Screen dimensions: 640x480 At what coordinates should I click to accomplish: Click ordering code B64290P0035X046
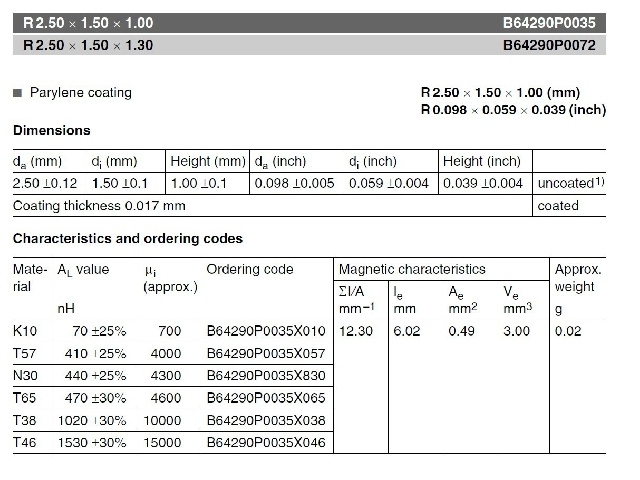click(266, 442)
